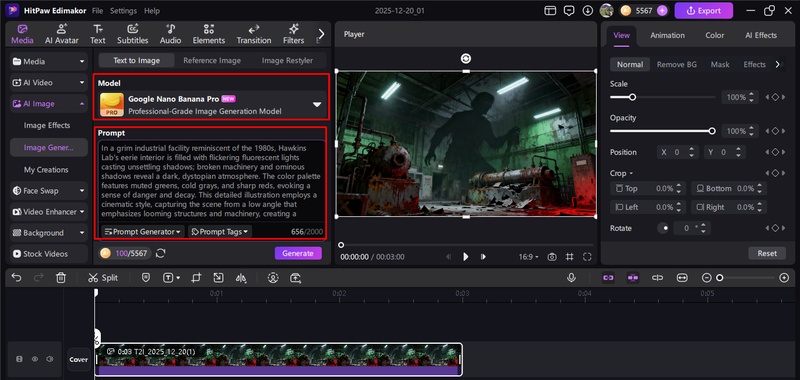Screen dimensions: 800x380
Task: Fit timeline to window width
Action: 682,277
